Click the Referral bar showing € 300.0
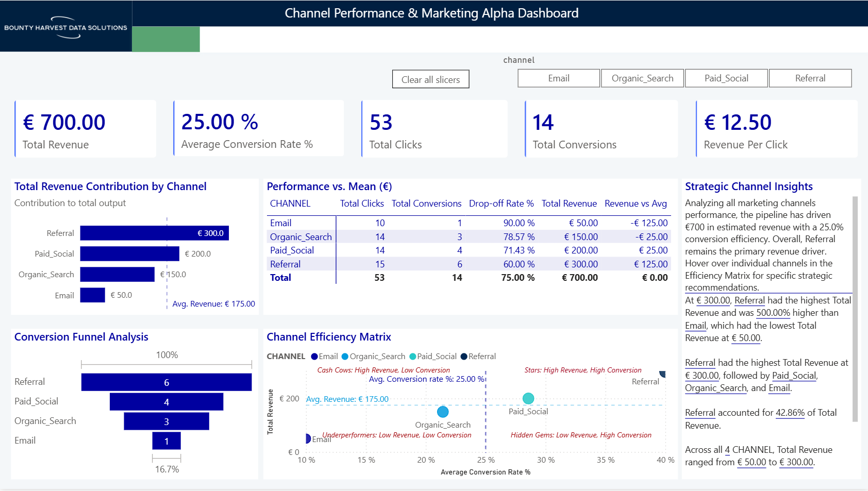Image resolution: width=868 pixels, height=491 pixels. click(155, 233)
